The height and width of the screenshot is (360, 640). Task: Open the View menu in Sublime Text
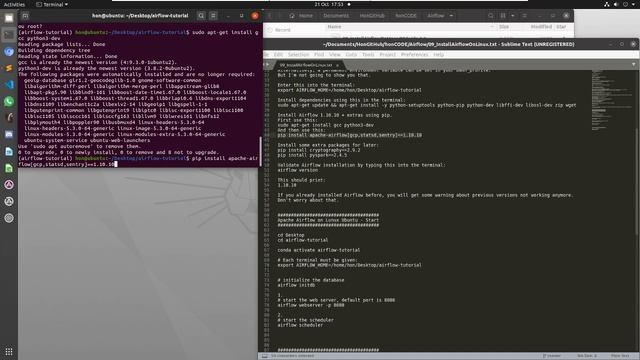coord(334,54)
